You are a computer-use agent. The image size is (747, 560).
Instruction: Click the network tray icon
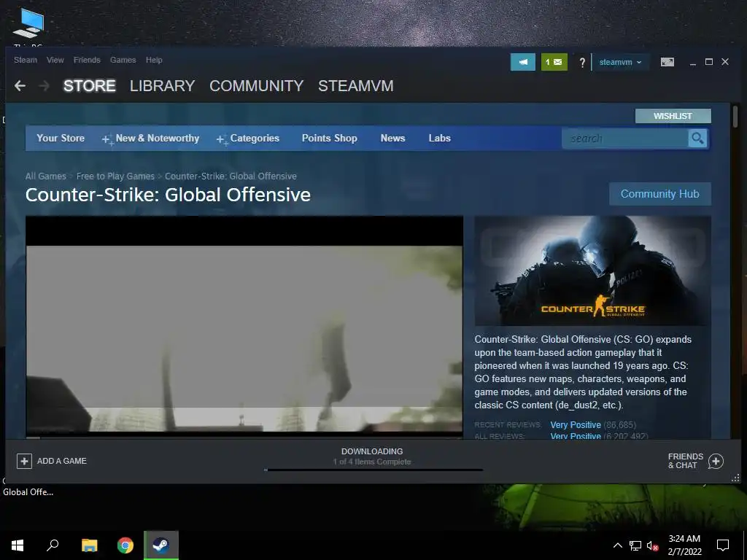[635, 545]
